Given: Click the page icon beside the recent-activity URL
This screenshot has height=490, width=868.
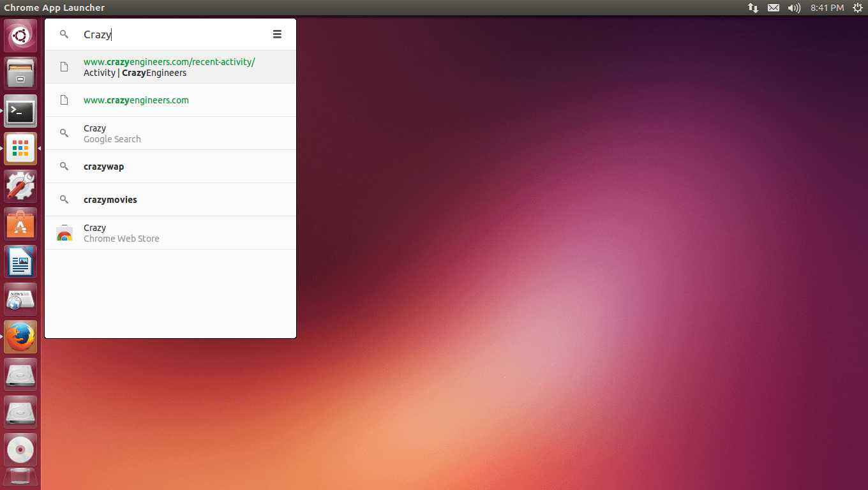Looking at the screenshot, I should [x=64, y=67].
